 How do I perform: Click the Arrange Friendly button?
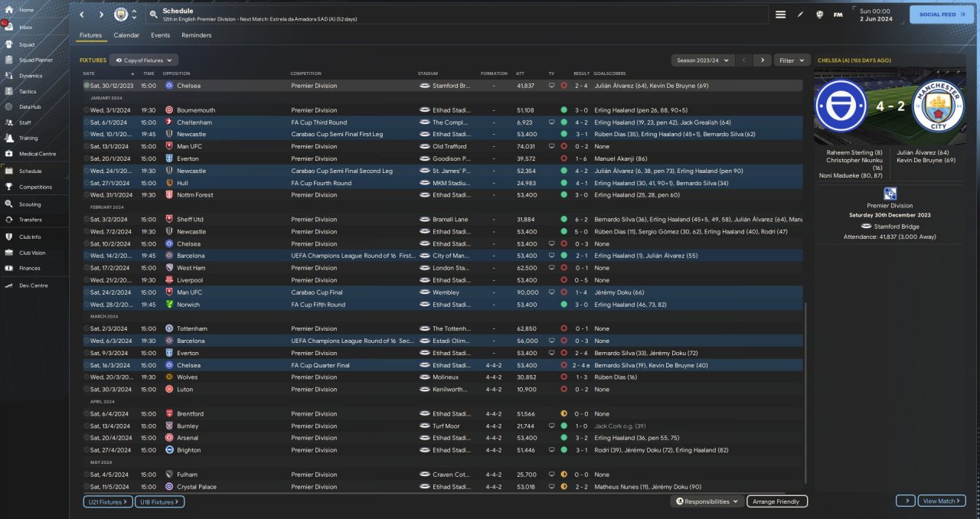(x=777, y=501)
